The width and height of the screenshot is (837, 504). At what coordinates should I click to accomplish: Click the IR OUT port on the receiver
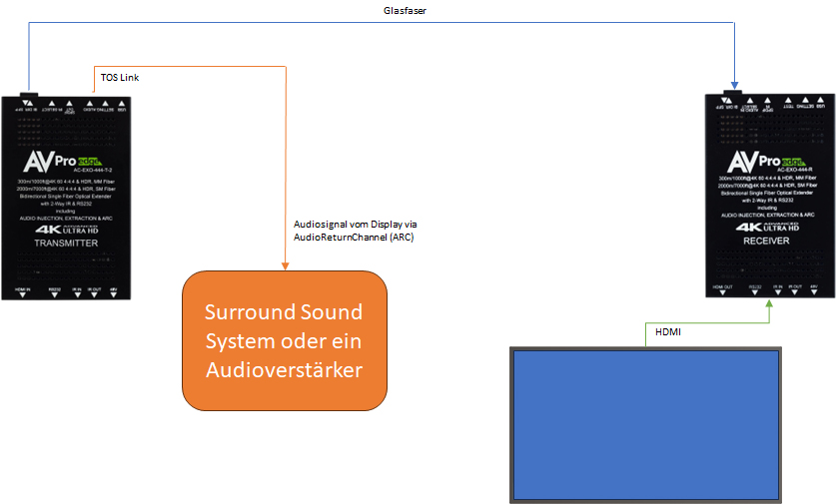click(796, 293)
